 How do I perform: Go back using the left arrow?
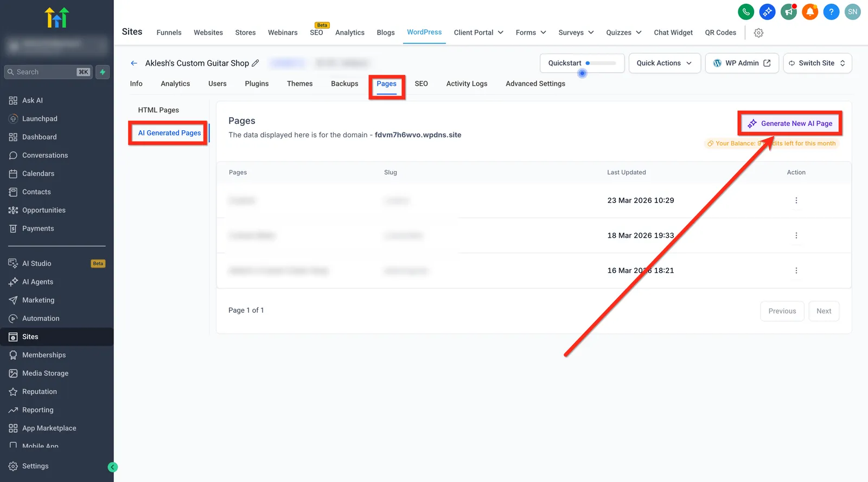(x=134, y=63)
